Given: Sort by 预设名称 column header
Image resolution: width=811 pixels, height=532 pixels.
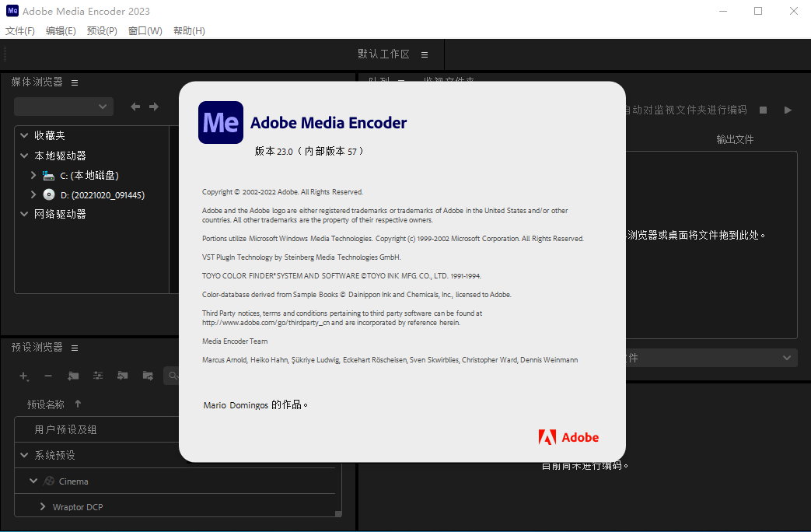Looking at the screenshot, I should (x=46, y=404).
